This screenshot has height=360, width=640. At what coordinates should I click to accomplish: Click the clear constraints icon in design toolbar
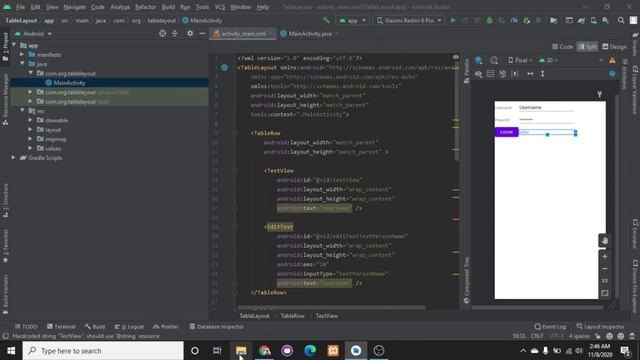502,74
